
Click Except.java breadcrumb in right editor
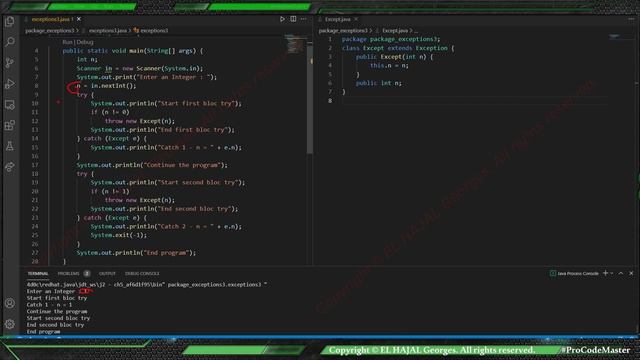pyautogui.click(x=395, y=31)
